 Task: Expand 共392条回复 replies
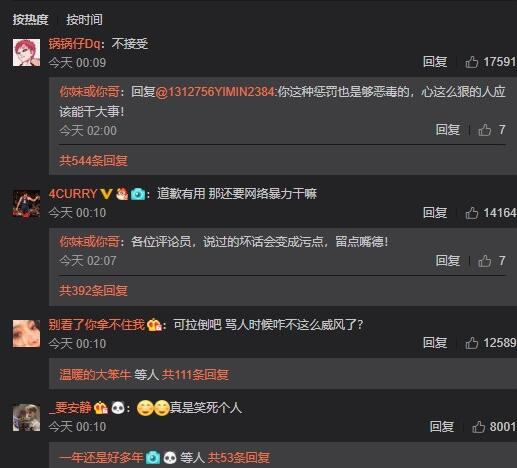93,291
